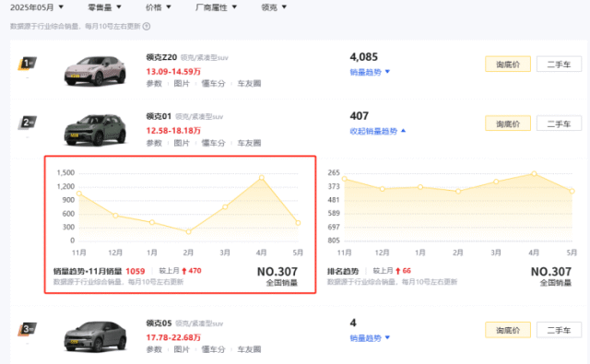Click 询底价 button for 领克05
Viewport: 590px width, 364px height.
point(508,330)
